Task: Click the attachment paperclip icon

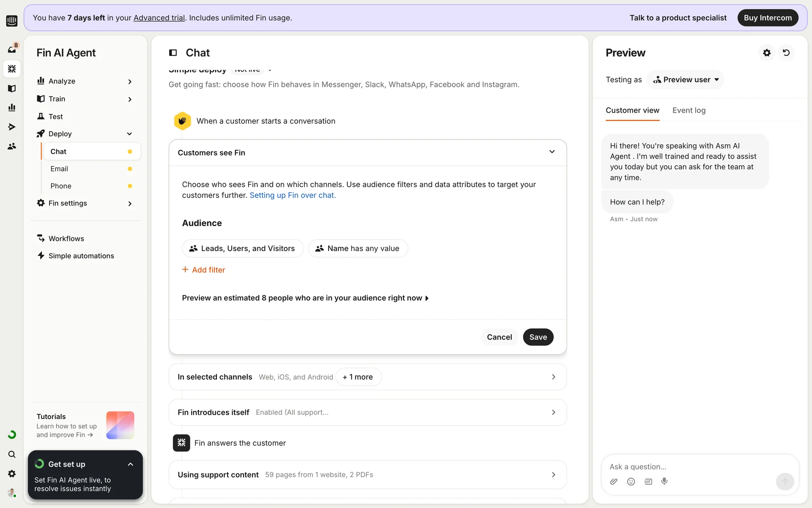Action: coord(614,481)
